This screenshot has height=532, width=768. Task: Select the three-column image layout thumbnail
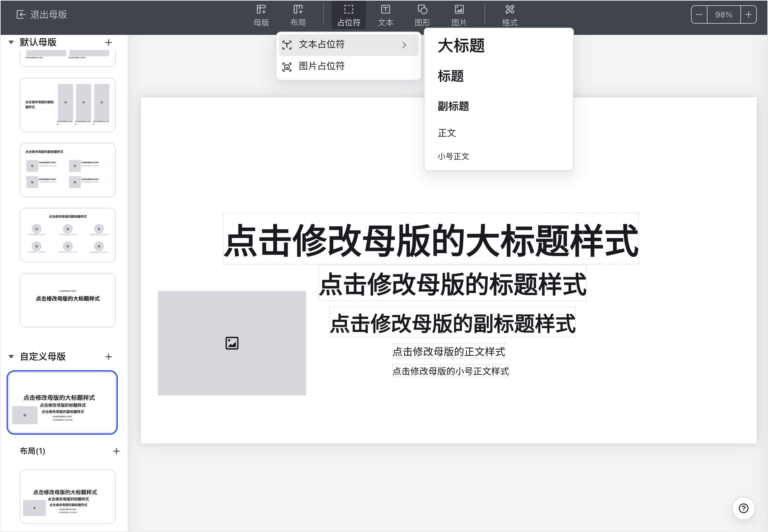pyautogui.click(x=68, y=105)
